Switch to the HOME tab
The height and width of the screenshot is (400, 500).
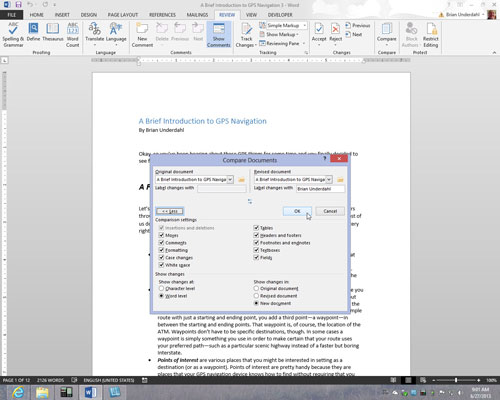37,15
